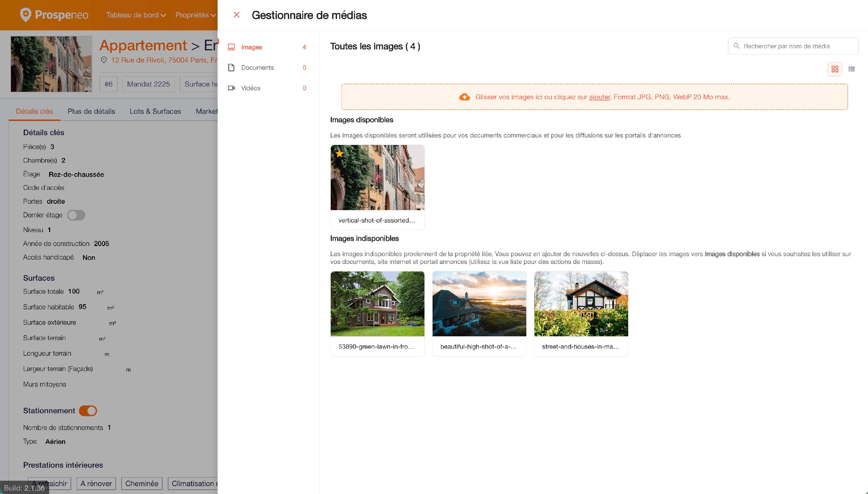Click the Pièce(s) value 3
This screenshot has height=494, width=868.
(52, 147)
